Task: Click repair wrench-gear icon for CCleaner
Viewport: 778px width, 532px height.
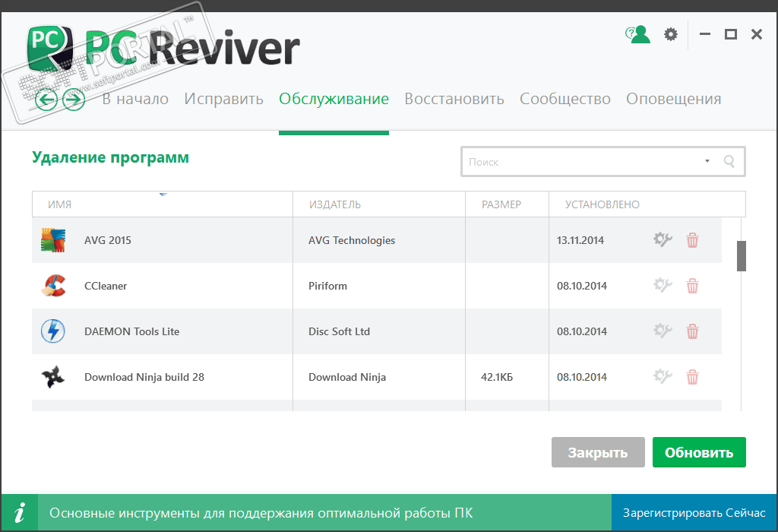Action: [663, 285]
